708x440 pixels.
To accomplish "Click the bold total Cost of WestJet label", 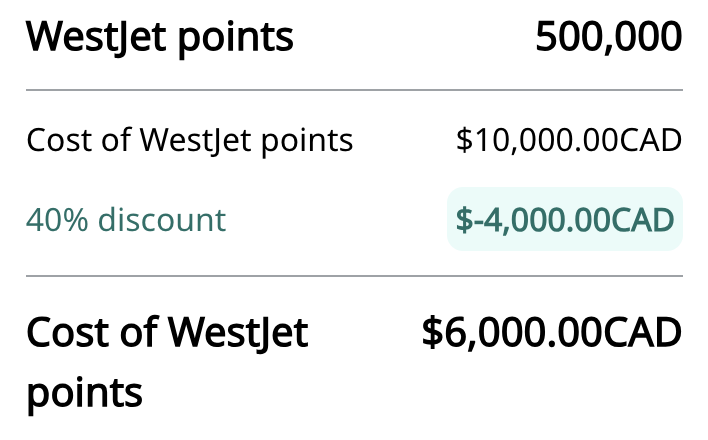I will coord(167,332).
